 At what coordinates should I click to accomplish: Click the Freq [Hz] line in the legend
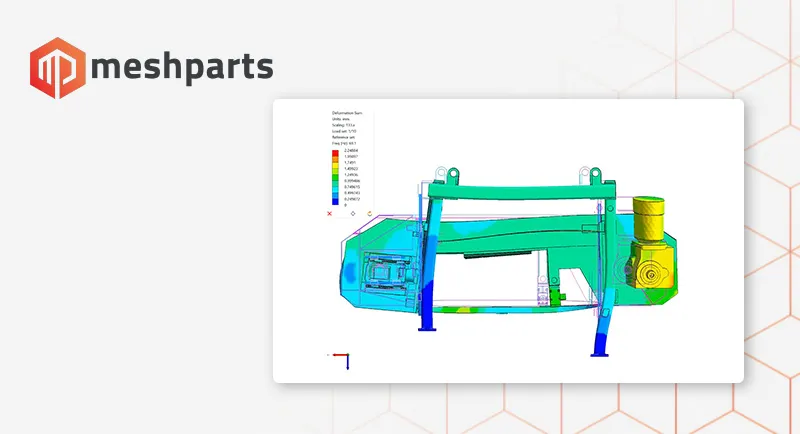coord(344,143)
